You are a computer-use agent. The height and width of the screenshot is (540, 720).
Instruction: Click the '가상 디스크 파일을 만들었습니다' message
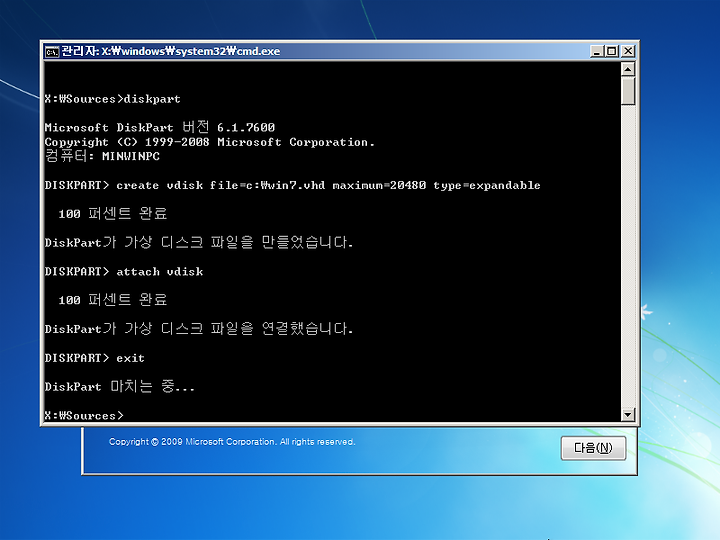(199, 242)
